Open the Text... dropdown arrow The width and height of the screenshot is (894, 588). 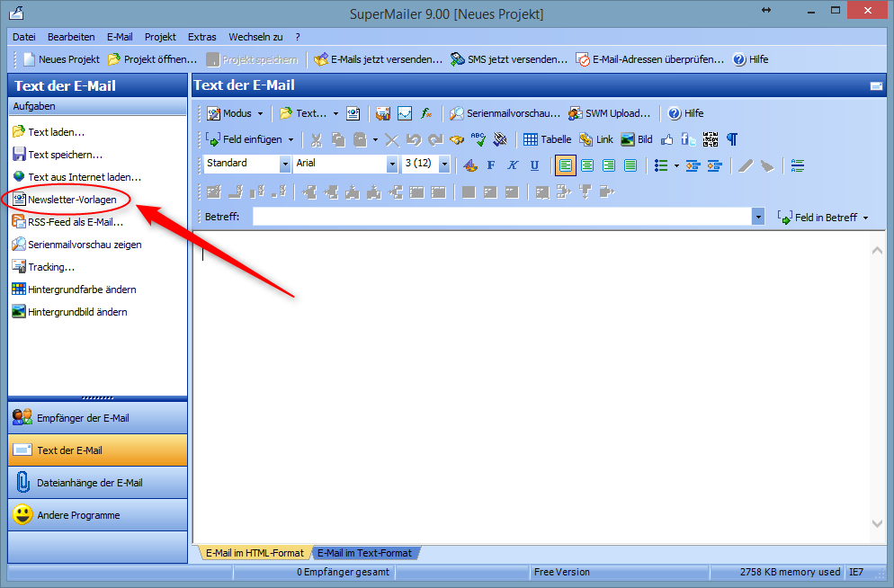[335, 114]
